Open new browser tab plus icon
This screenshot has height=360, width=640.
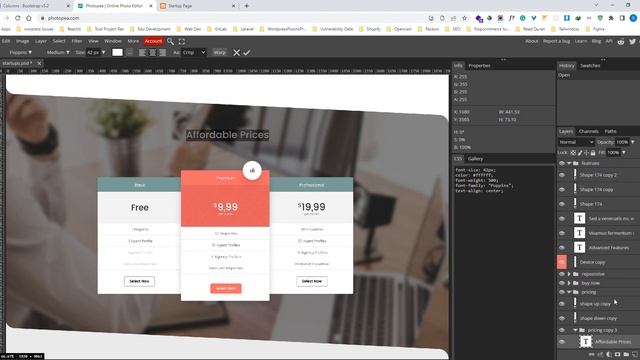(x=247, y=6)
